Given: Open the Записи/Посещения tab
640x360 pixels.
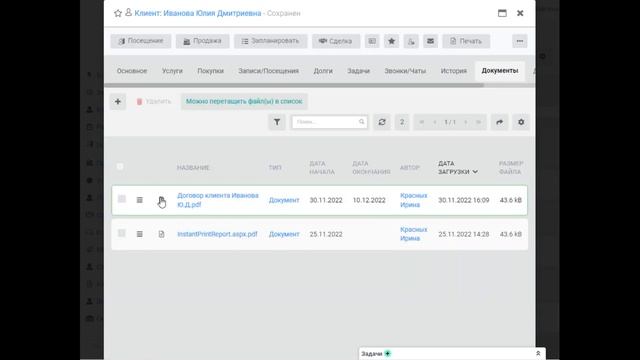Looking at the screenshot, I should pos(269,71).
